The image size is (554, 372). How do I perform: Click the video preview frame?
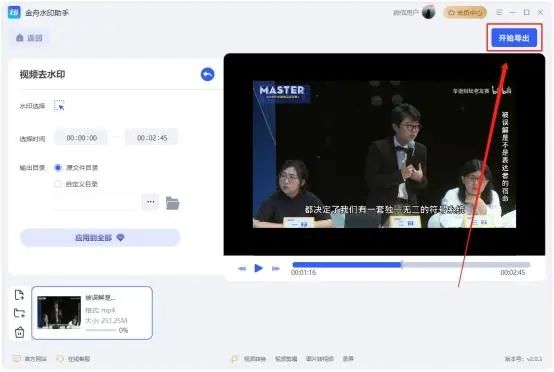(x=384, y=154)
